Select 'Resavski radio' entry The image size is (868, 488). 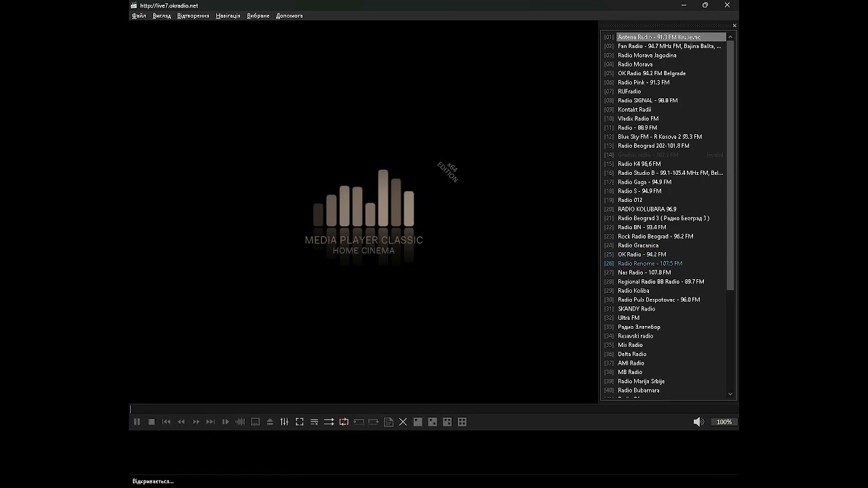coord(664,335)
